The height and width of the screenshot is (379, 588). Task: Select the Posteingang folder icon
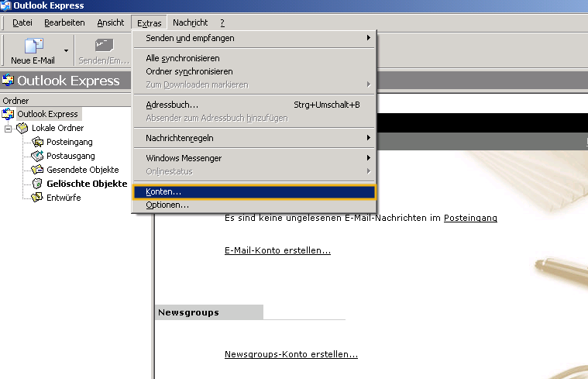coord(37,142)
